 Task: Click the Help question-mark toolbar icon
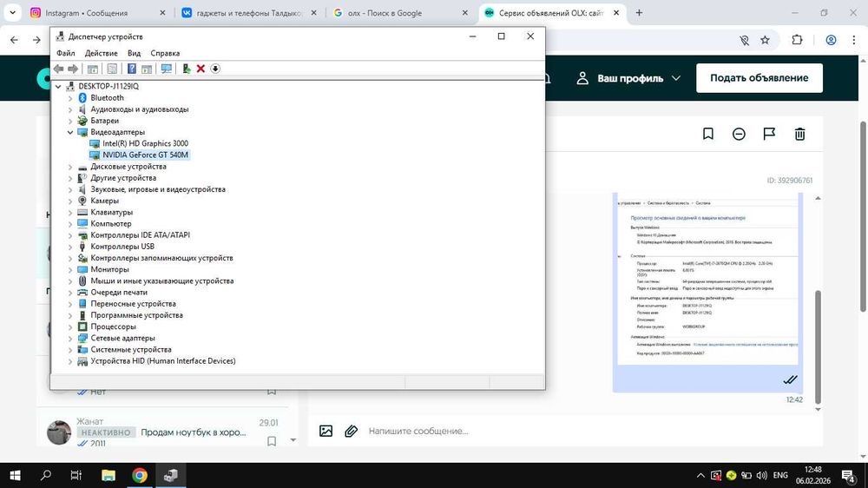point(132,69)
